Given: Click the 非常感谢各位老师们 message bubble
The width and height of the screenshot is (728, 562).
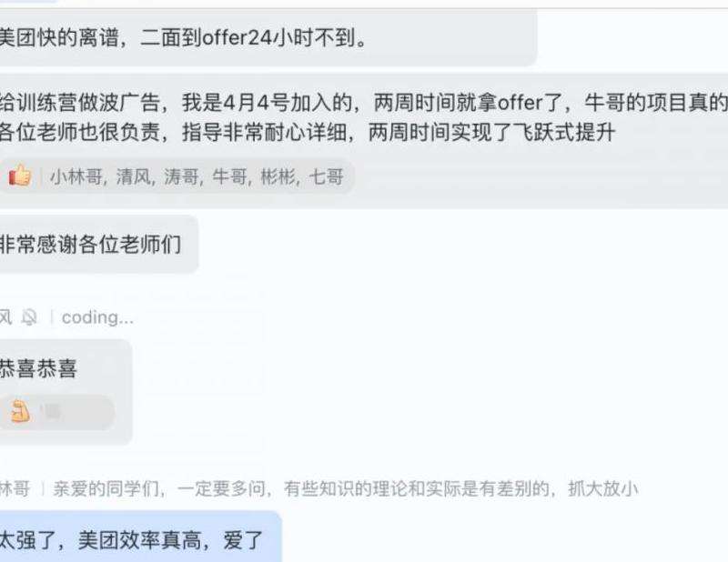Looking at the screenshot, I should (99, 244).
